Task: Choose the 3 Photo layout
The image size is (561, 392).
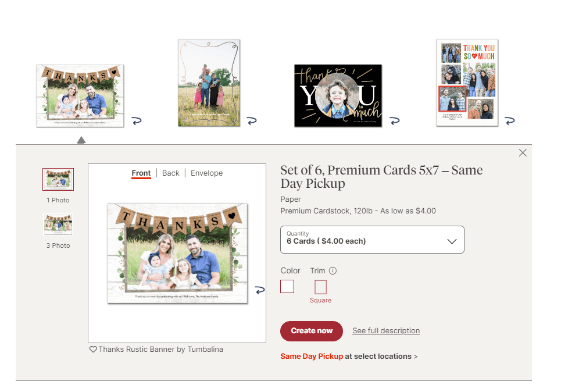Action: pos(58,224)
